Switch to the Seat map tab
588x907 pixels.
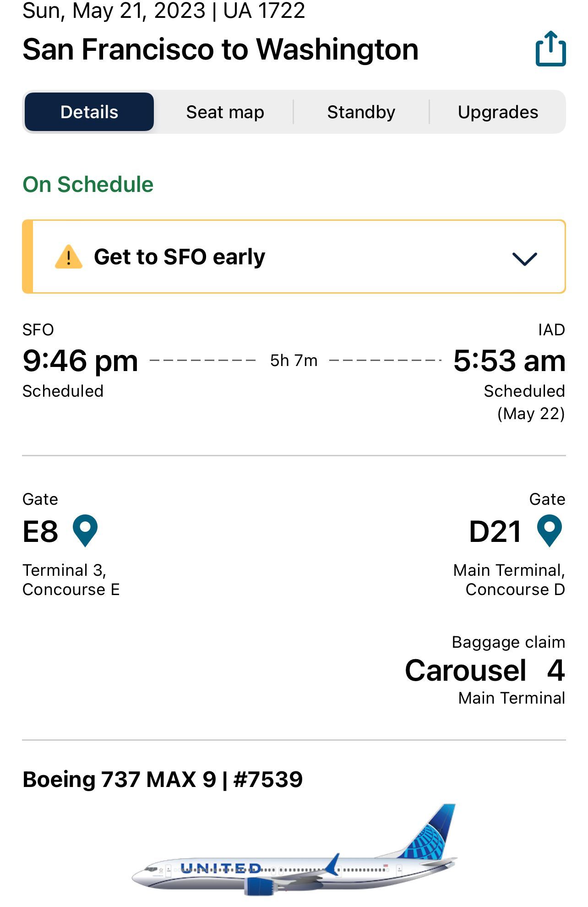click(x=225, y=112)
